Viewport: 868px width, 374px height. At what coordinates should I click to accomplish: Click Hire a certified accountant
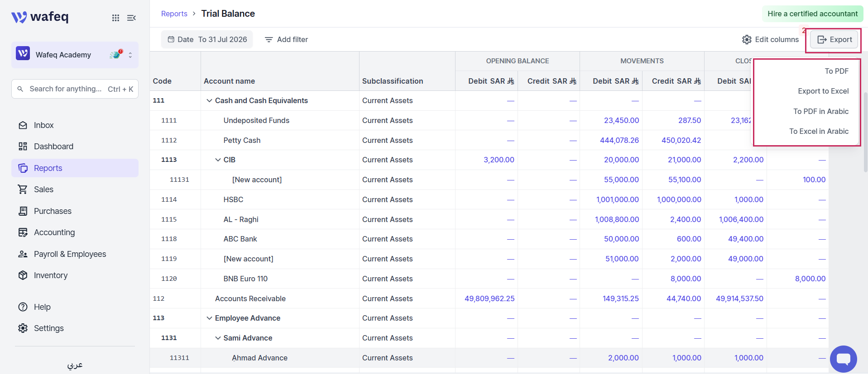click(812, 14)
